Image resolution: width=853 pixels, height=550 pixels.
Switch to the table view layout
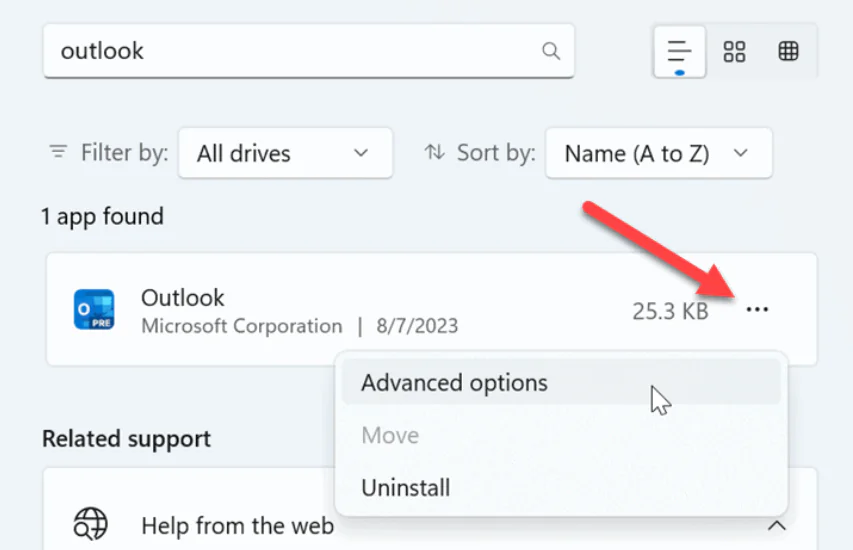point(788,51)
